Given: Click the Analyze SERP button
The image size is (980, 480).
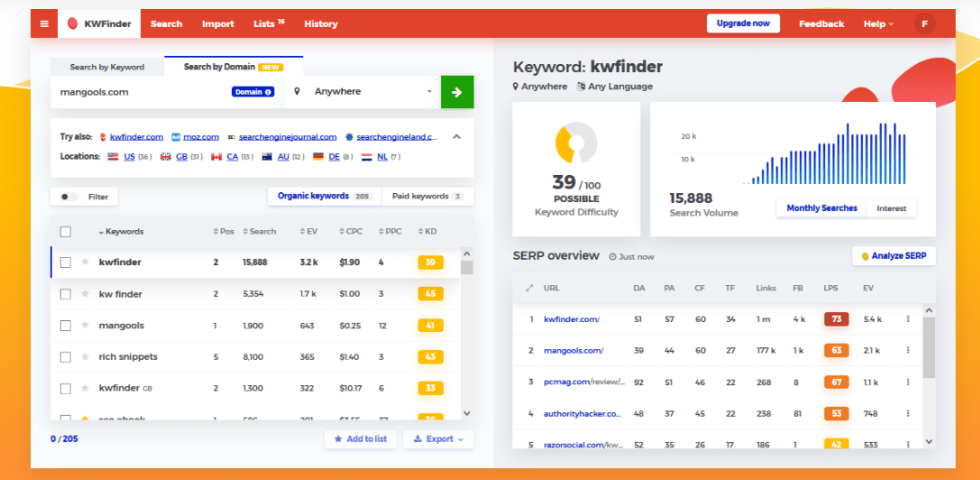Looking at the screenshot, I should [x=893, y=255].
